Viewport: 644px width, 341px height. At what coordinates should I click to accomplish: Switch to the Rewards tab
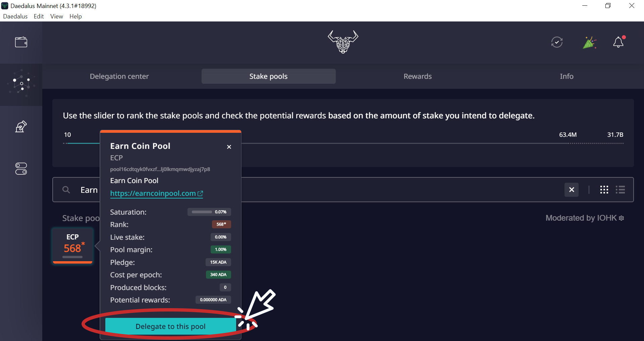[417, 76]
